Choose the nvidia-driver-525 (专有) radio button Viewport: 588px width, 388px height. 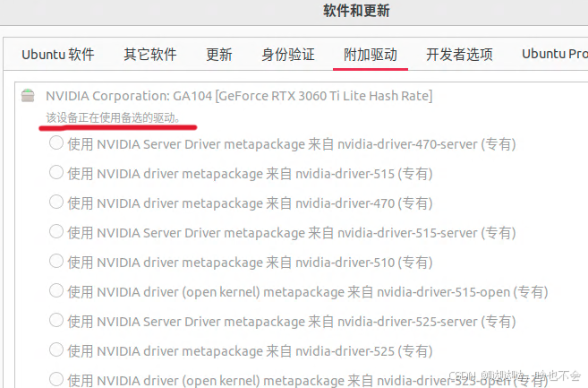tap(56, 349)
